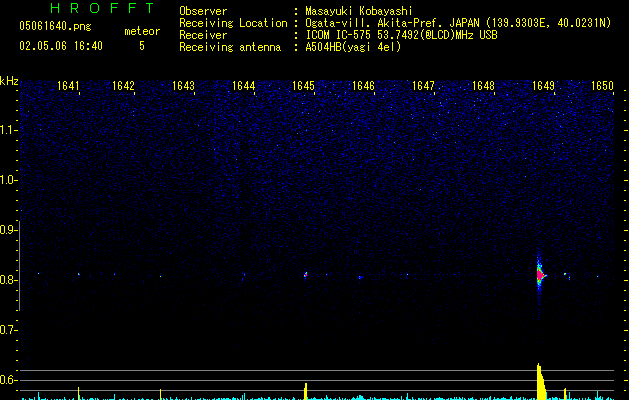The width and height of the screenshot is (629, 400).
Task: Click the 1648 time marker
Action: tap(483, 86)
